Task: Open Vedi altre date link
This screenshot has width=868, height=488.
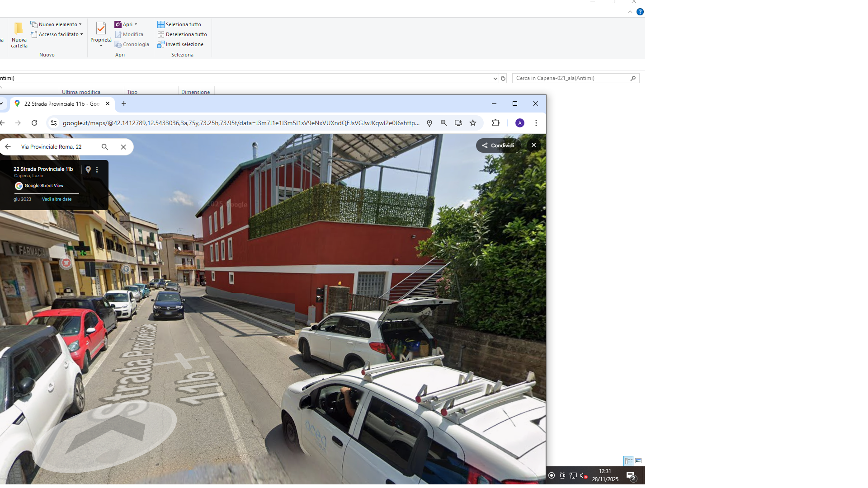Action: (x=57, y=199)
